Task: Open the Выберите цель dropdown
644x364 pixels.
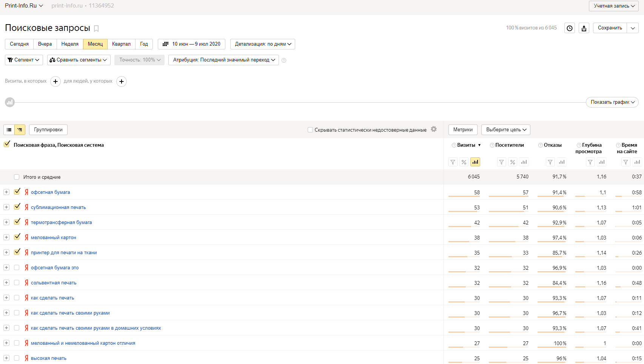Action: (x=506, y=130)
